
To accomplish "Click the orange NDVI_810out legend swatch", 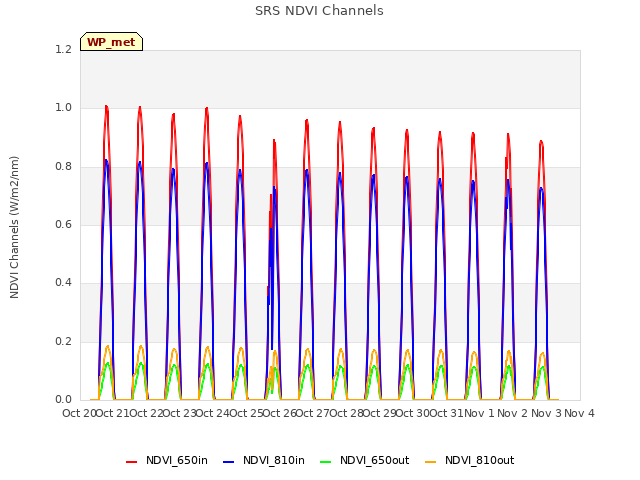I will (x=430, y=461).
